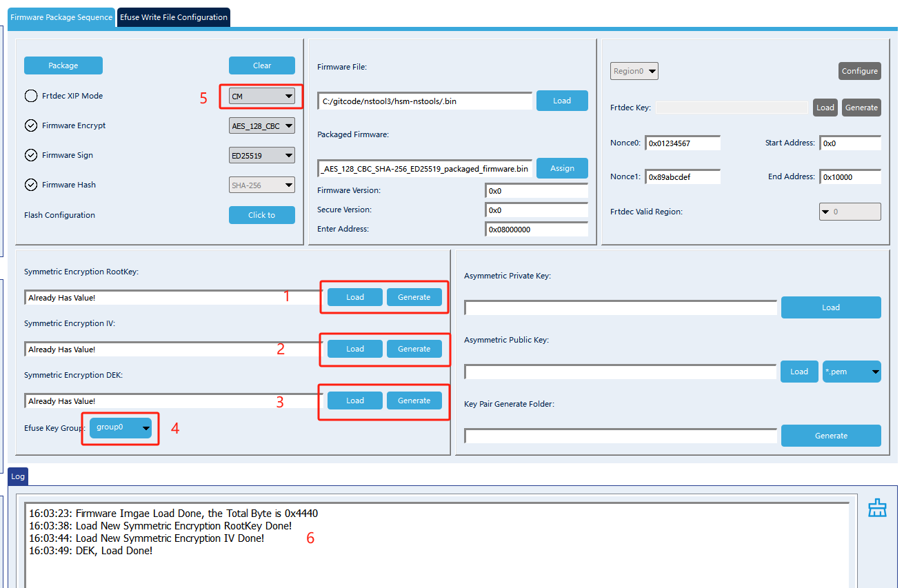Clear the log with the broom icon

[x=876, y=508]
